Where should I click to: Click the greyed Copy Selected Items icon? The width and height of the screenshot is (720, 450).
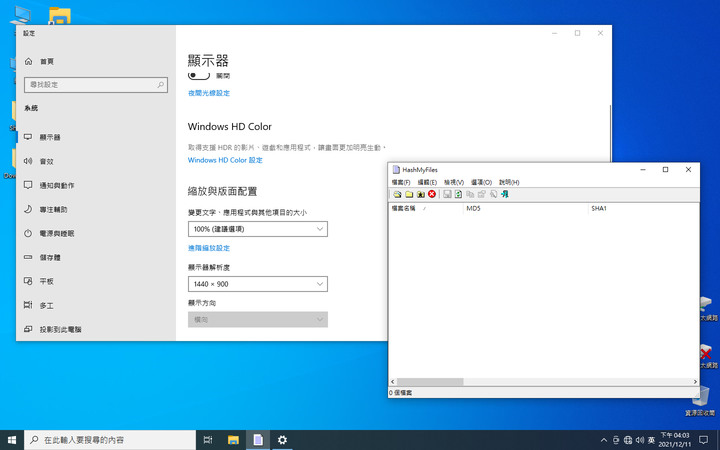click(470, 194)
